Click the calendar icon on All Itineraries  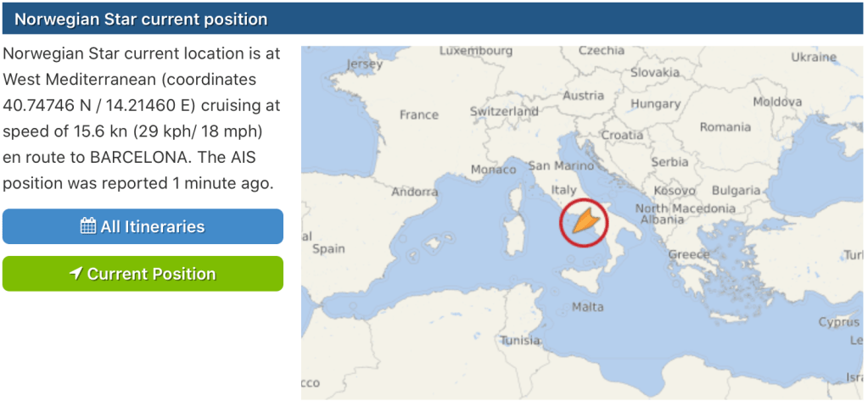click(88, 226)
